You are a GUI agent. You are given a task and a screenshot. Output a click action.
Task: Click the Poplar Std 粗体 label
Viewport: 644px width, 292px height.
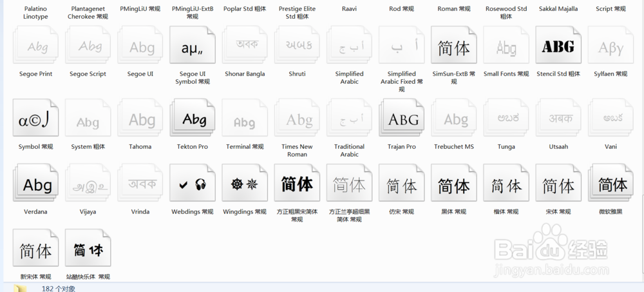coord(245,8)
